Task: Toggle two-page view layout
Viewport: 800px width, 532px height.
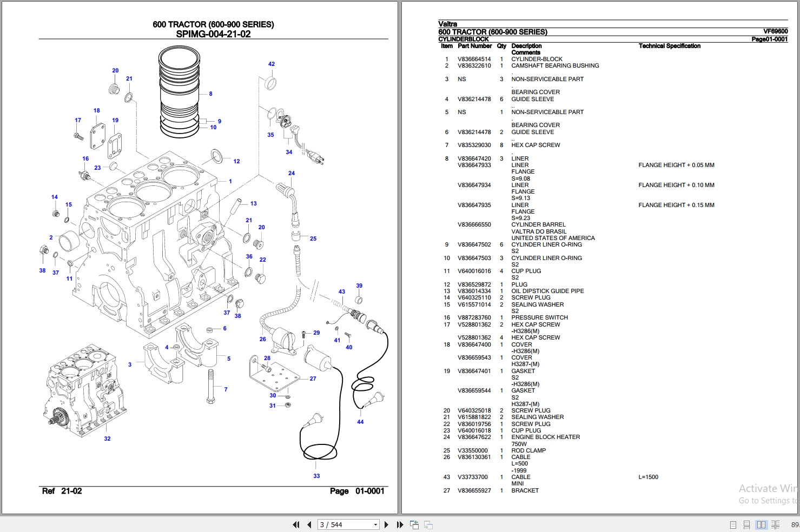Action: tap(761, 524)
